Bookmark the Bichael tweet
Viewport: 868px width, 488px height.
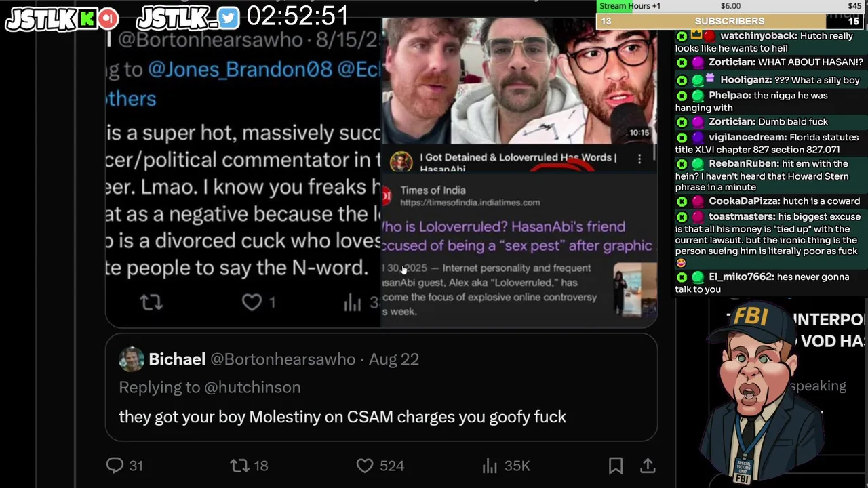616,466
